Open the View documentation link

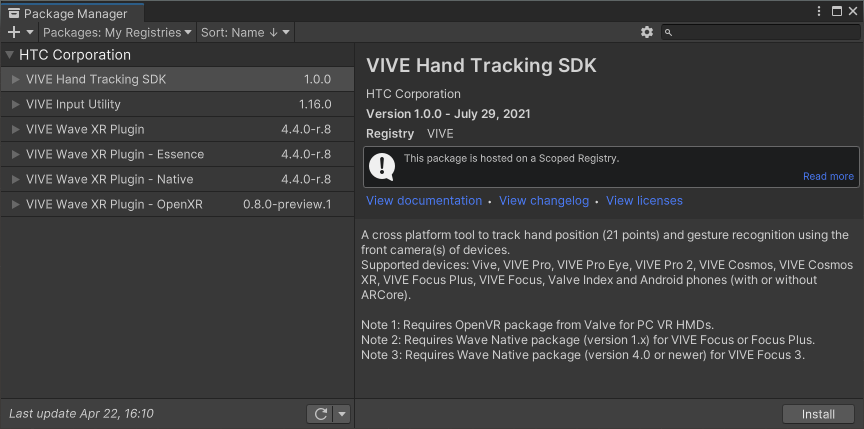424,201
